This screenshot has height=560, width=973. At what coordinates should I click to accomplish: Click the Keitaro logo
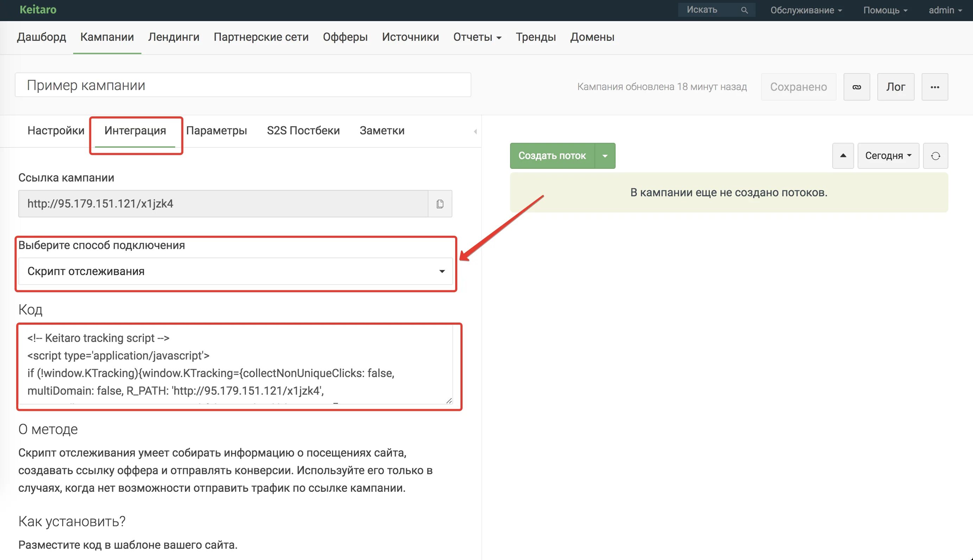coord(38,9)
